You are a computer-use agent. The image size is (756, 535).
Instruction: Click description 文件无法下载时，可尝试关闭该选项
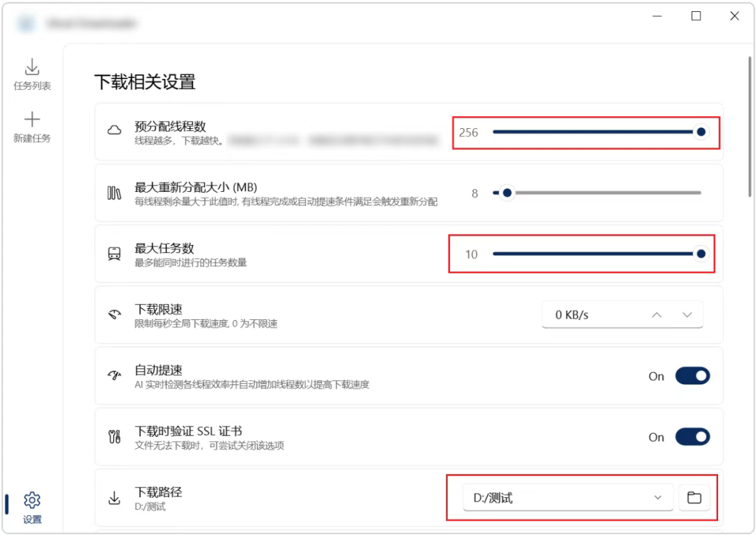[x=209, y=445]
